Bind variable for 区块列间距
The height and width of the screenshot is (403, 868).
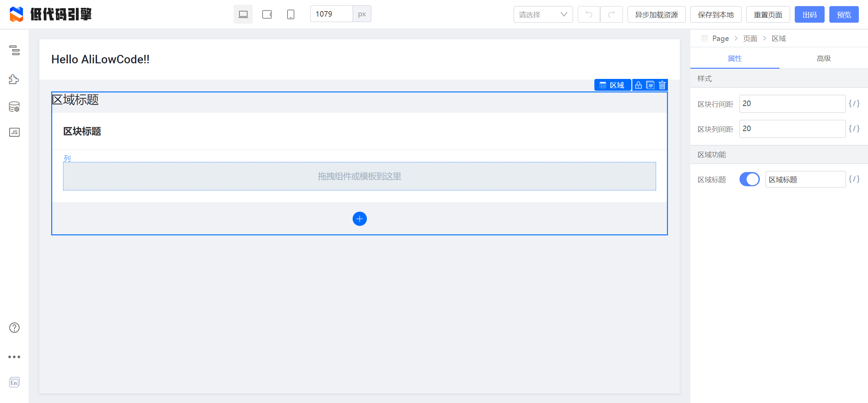coord(854,129)
